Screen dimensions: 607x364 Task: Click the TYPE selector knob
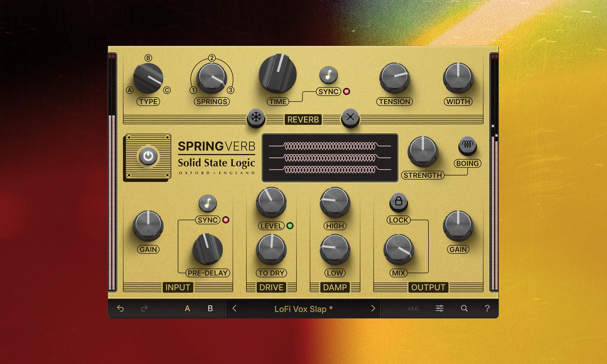pos(148,78)
